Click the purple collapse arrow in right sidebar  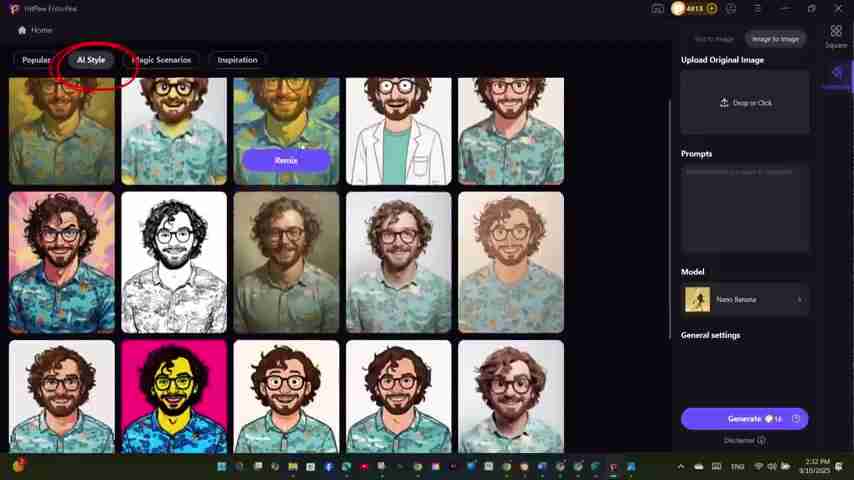point(836,73)
